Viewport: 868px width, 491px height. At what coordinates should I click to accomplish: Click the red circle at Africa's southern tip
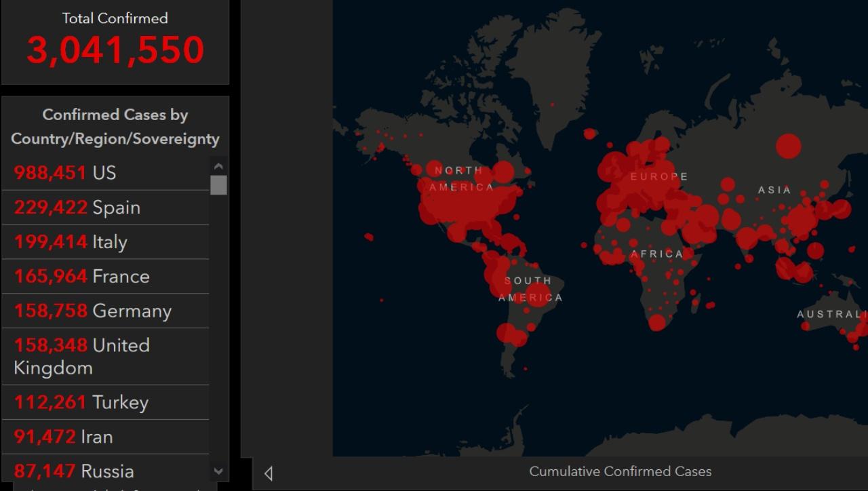pos(656,323)
